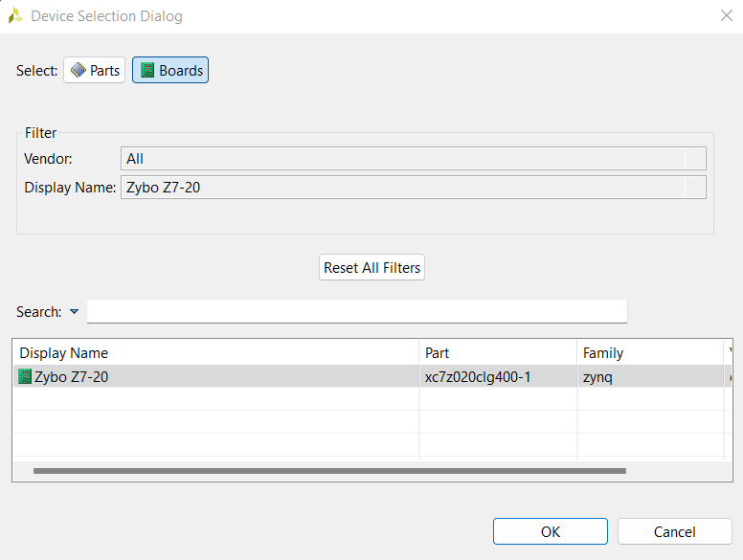This screenshot has width=743, height=560.
Task: Click the board icon beside Zybo Z7-20 row
Action: (x=25, y=376)
